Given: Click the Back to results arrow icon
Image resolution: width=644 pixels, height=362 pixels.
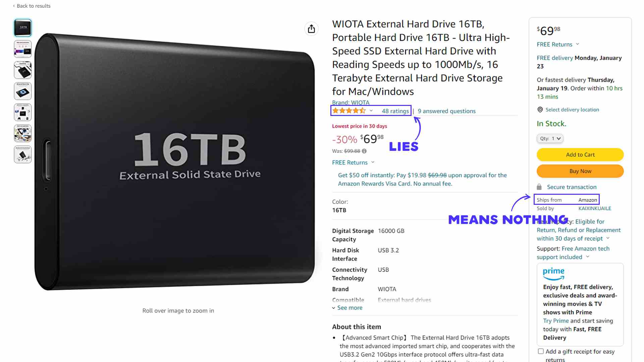Looking at the screenshot, I should [x=15, y=6].
